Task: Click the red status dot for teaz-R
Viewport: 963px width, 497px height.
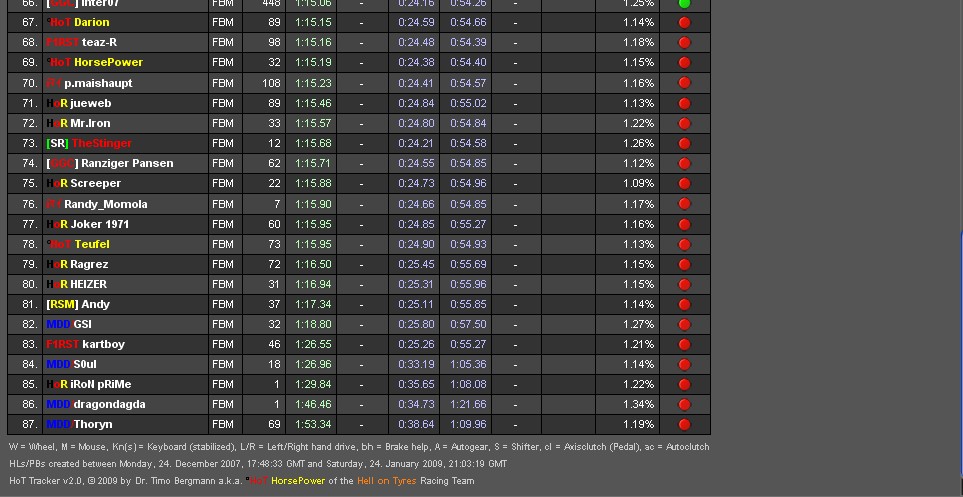Action: 684,43
